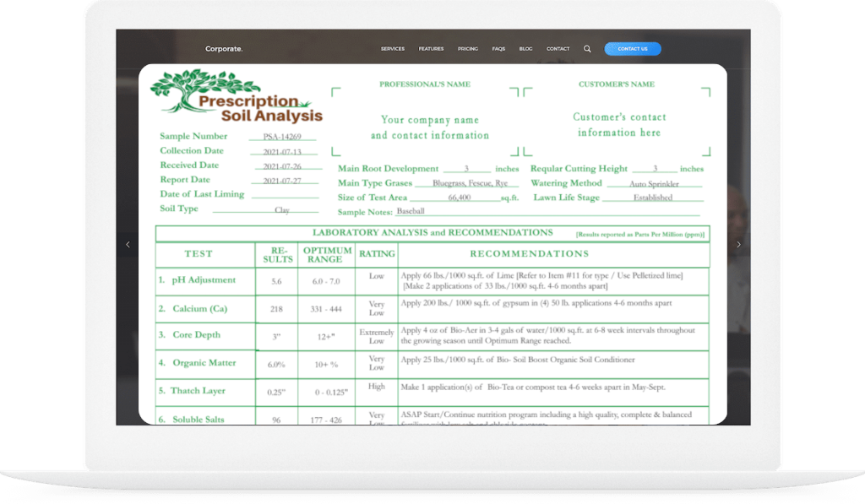Select watering method Auto Sprinkler
The width and height of the screenshot is (865, 504).
[654, 184]
